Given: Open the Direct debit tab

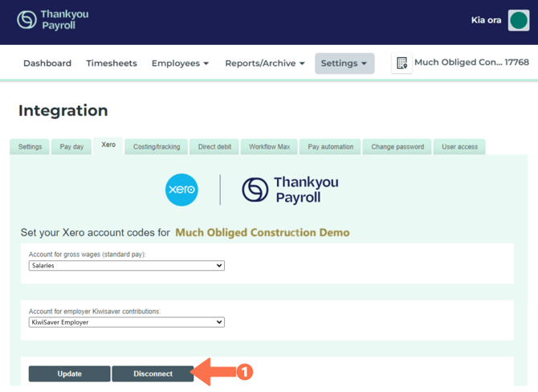Looking at the screenshot, I should click(214, 146).
